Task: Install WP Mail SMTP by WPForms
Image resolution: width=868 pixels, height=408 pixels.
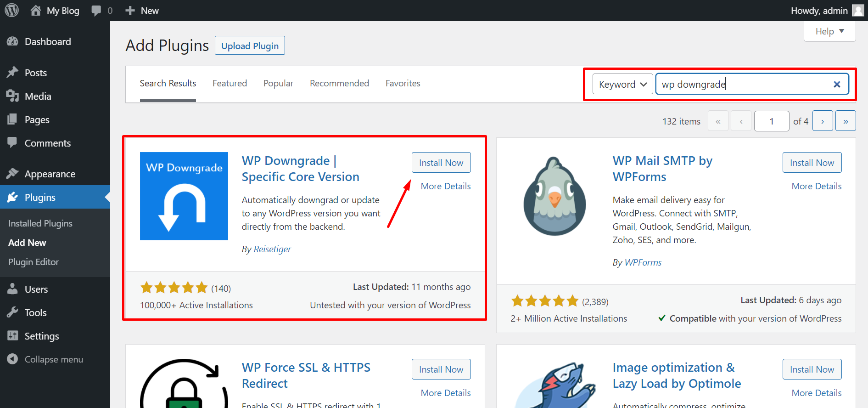Action: click(812, 163)
